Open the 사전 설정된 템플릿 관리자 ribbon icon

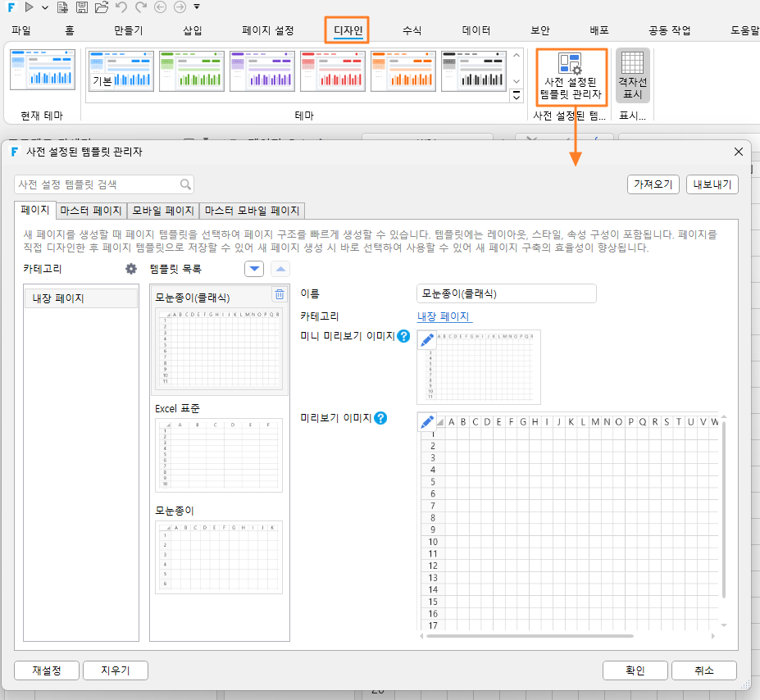tap(571, 76)
